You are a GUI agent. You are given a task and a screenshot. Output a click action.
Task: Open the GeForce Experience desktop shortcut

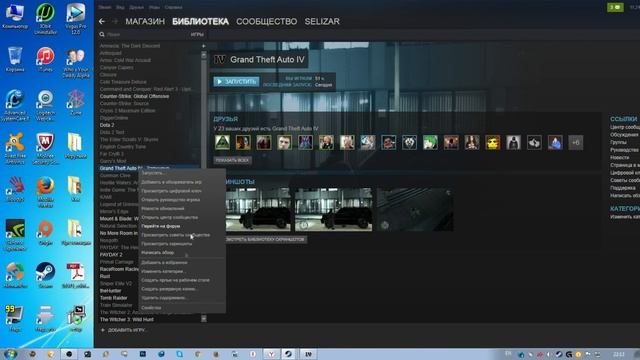tap(15, 236)
